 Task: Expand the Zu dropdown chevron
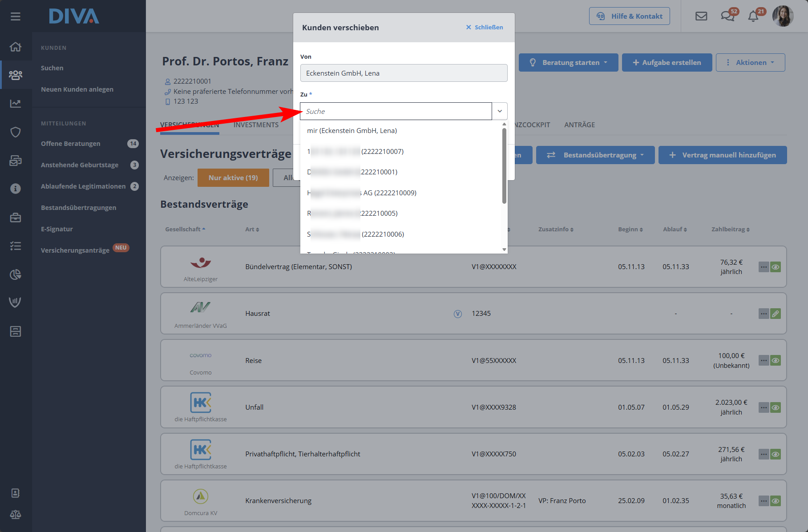[x=500, y=111]
